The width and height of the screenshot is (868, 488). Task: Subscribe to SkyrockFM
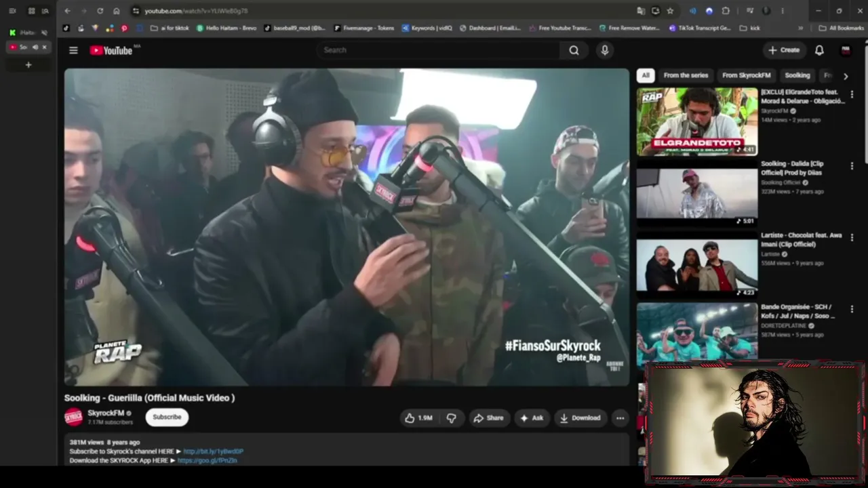167,418
